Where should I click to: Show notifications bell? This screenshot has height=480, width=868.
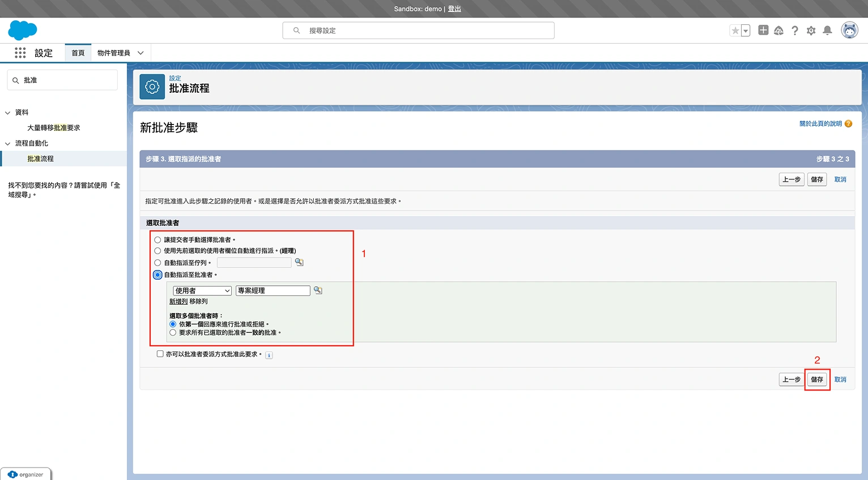827,31
